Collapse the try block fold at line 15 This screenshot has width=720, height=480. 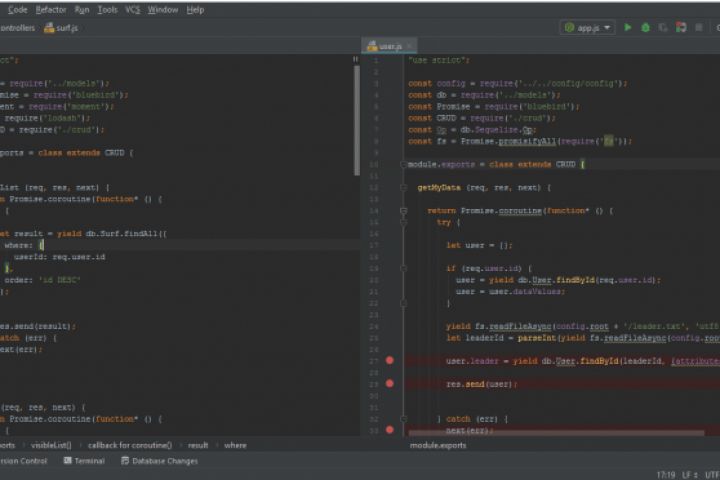pyautogui.click(x=403, y=222)
